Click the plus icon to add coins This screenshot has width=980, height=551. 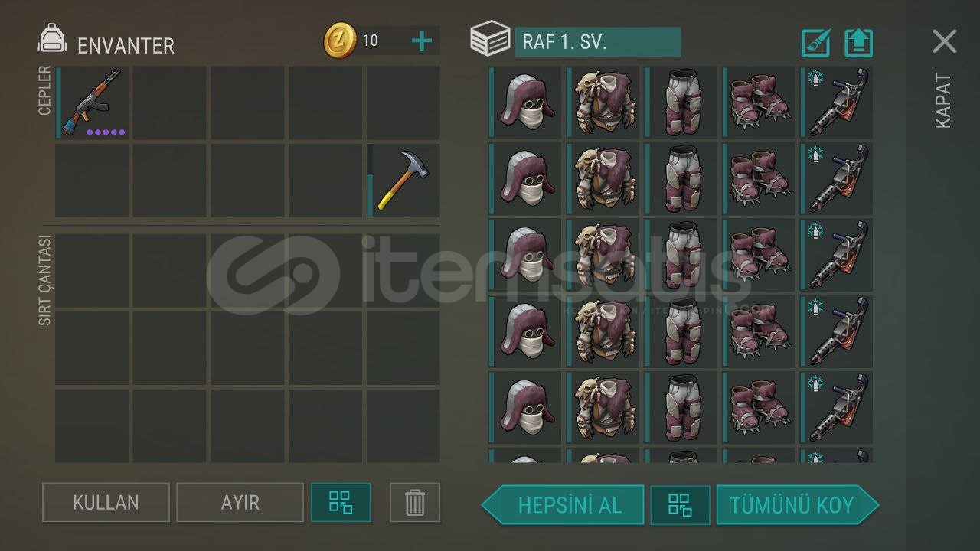tap(422, 41)
